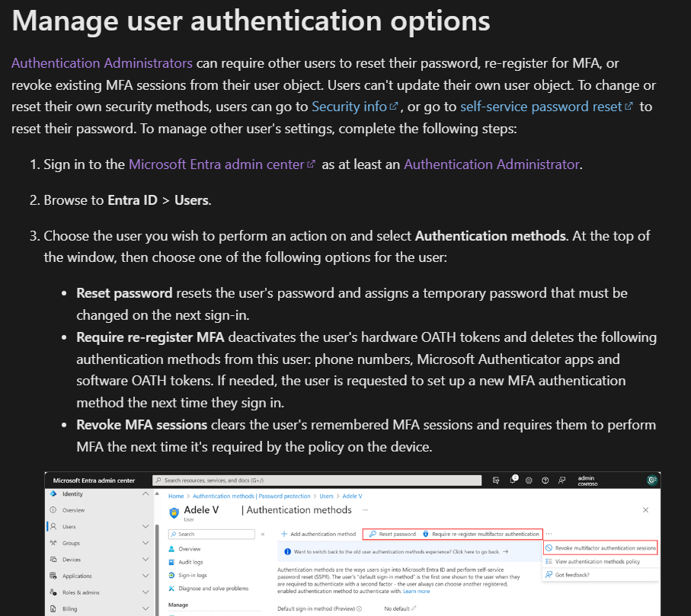Click the Sign-in logs icon
The height and width of the screenshot is (616, 691).
(171, 575)
